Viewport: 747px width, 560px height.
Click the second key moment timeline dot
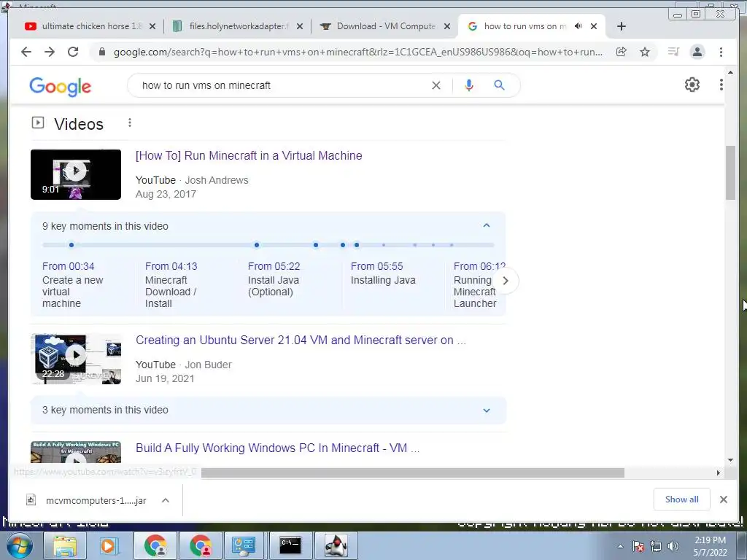click(x=257, y=245)
